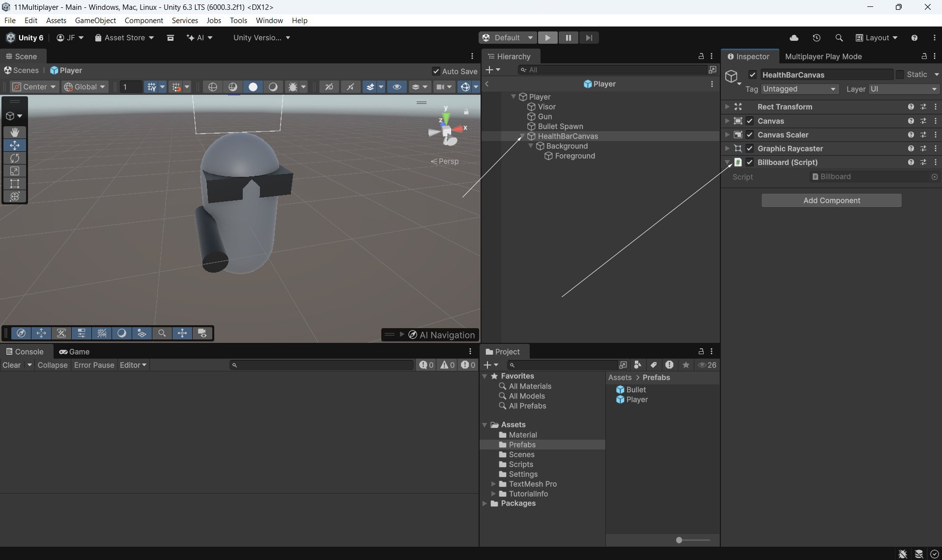
Task: Click the Pause button
Action: [x=568, y=38]
